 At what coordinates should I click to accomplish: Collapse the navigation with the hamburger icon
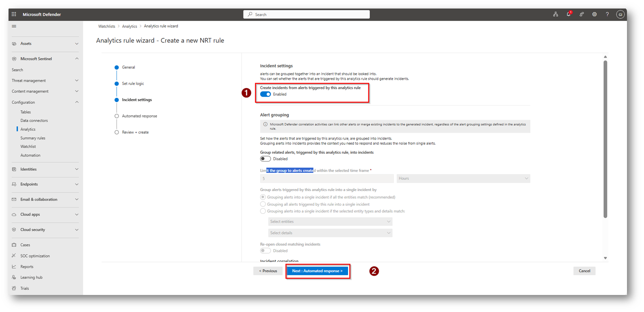click(x=14, y=26)
